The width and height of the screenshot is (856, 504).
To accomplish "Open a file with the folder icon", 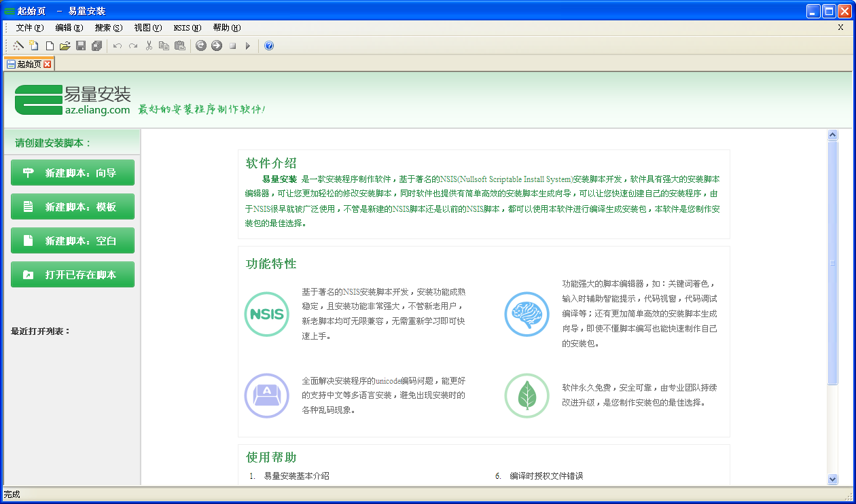I will (65, 46).
